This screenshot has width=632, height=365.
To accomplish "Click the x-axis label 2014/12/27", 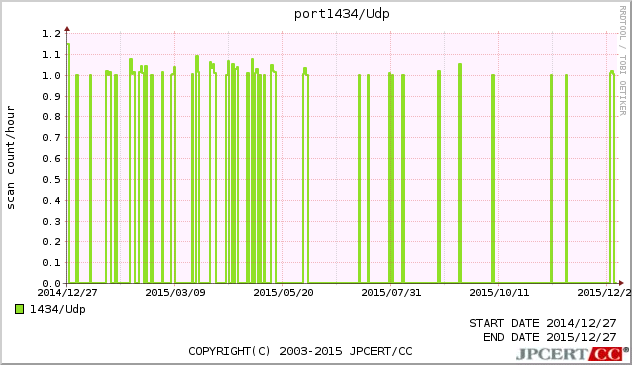I will click(67, 292).
